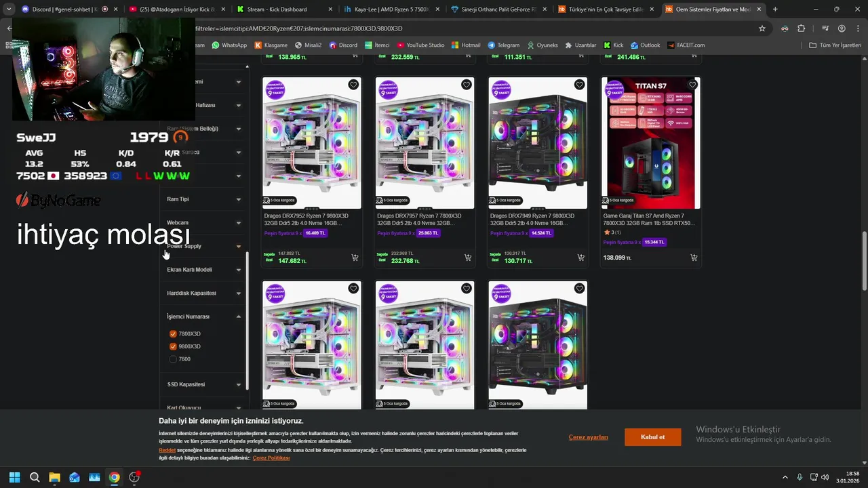Favorite the Game Garaj Titan S7 listing
Viewport: 868px width, 488px height.
pos(692,85)
